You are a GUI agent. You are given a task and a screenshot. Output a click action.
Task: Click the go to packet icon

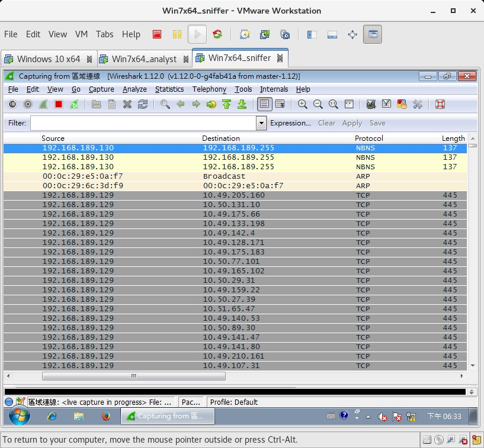(211, 104)
